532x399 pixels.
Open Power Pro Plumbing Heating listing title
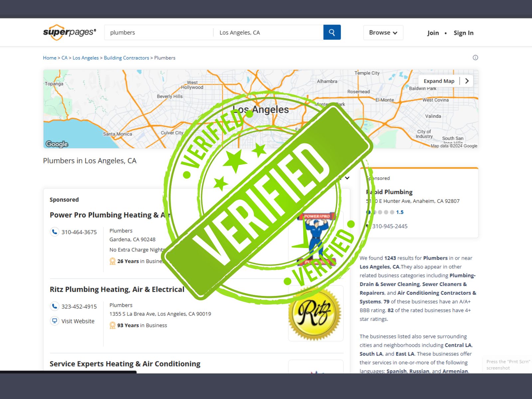click(110, 215)
